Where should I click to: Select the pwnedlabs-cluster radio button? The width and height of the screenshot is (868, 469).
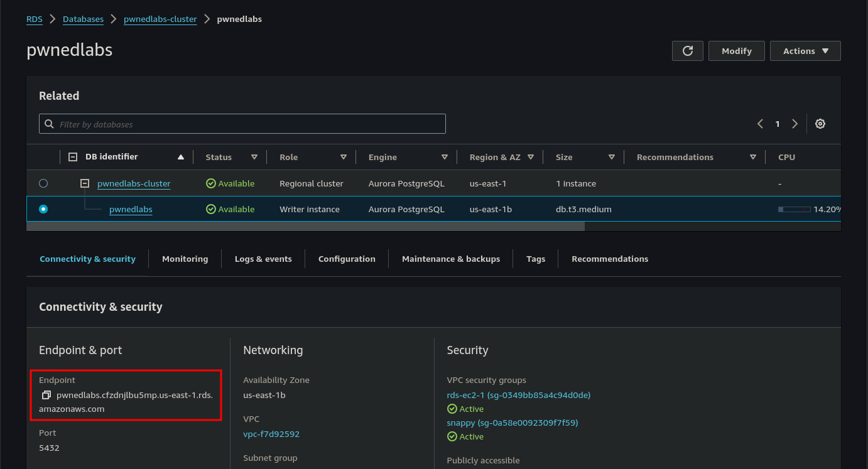click(x=43, y=183)
